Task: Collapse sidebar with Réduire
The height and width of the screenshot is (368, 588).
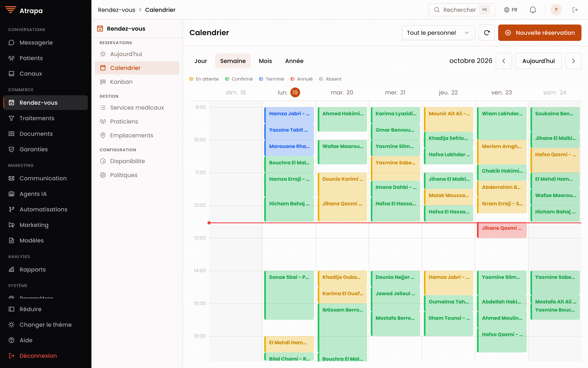Action: point(46,309)
